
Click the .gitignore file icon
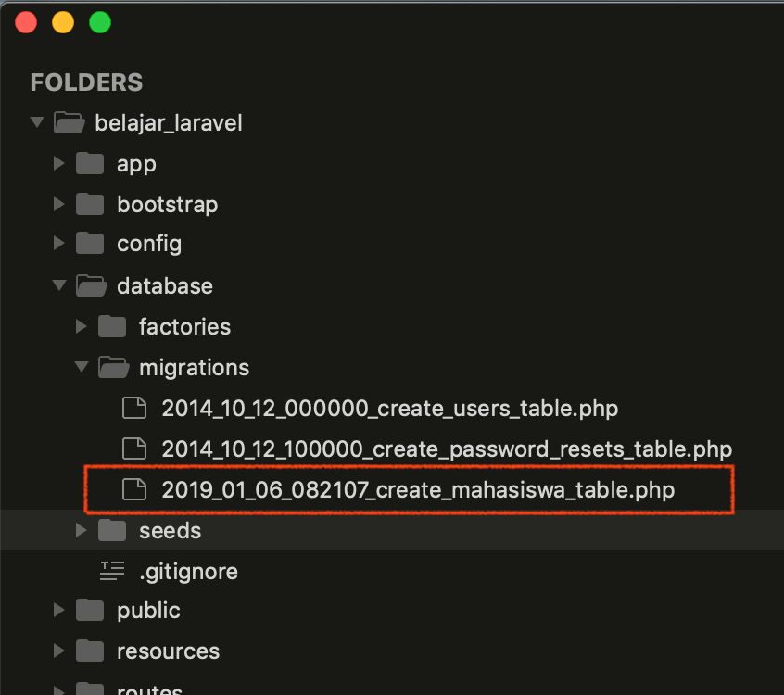point(112,571)
